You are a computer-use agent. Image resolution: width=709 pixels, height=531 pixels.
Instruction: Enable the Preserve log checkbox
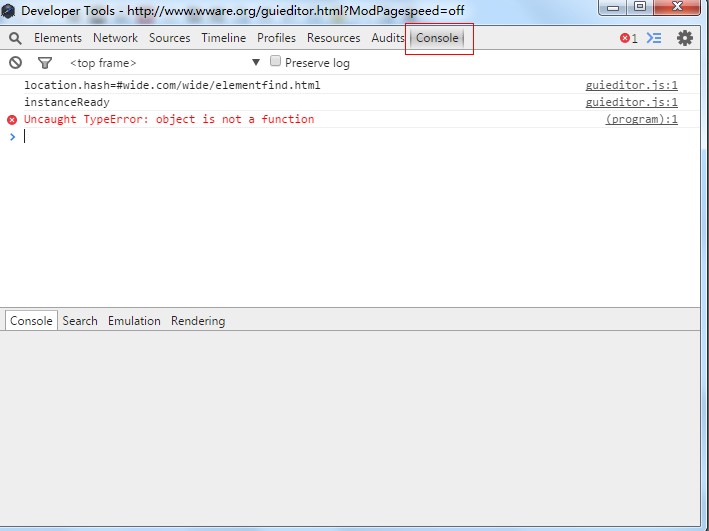point(276,62)
